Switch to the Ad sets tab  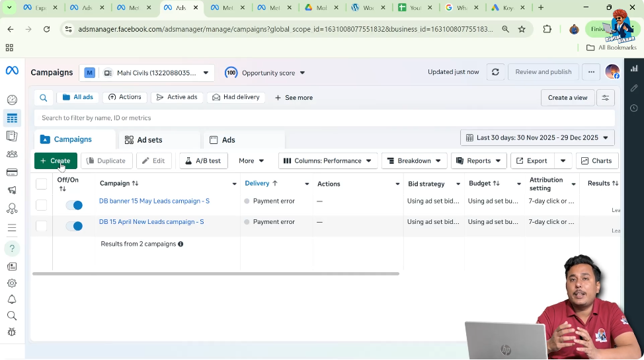coord(159,140)
